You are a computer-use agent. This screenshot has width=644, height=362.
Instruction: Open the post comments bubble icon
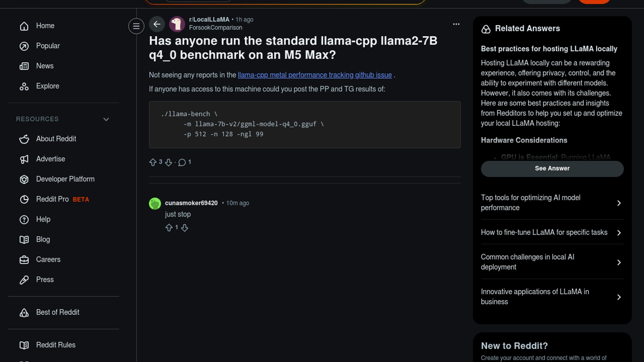click(x=182, y=162)
